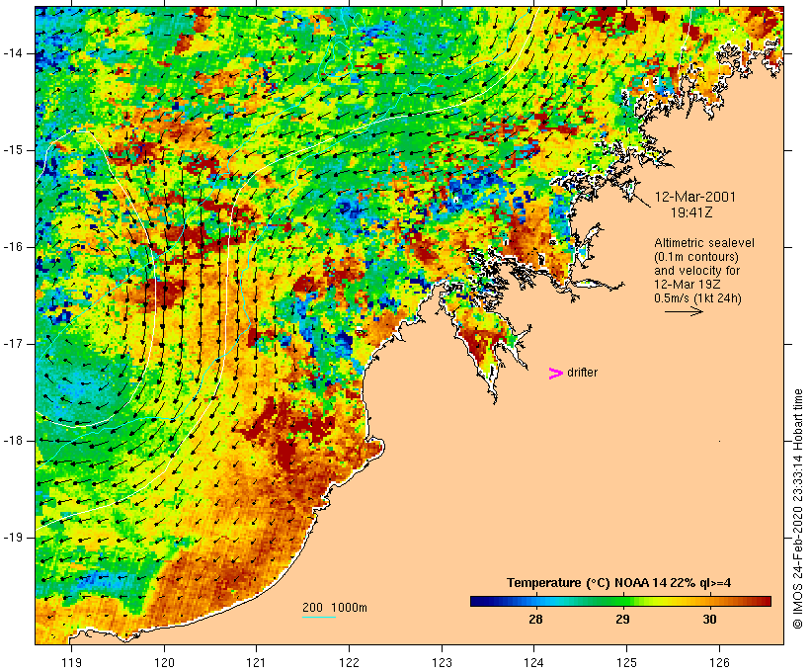
Task: Click latitude axis label '-17'
Action: point(13,344)
